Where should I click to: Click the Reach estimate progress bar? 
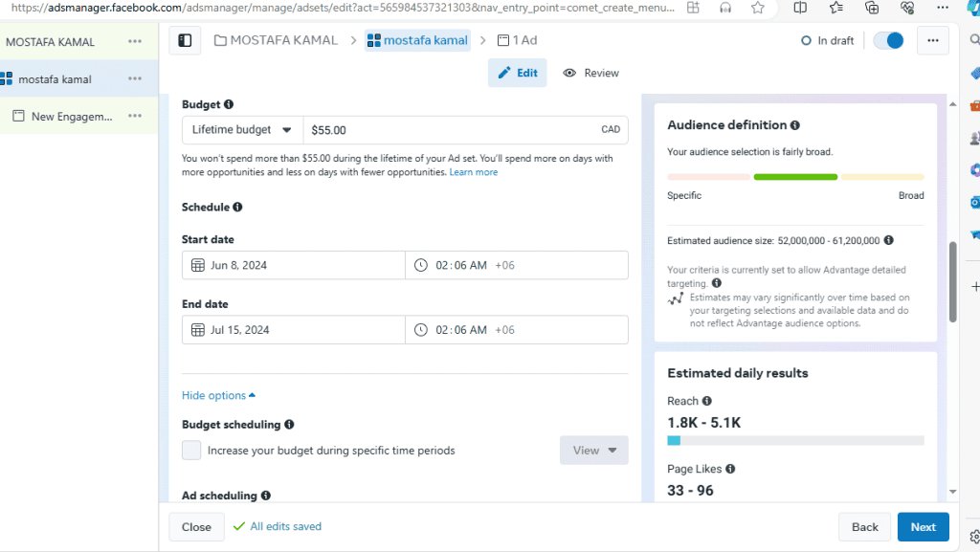[795, 441]
